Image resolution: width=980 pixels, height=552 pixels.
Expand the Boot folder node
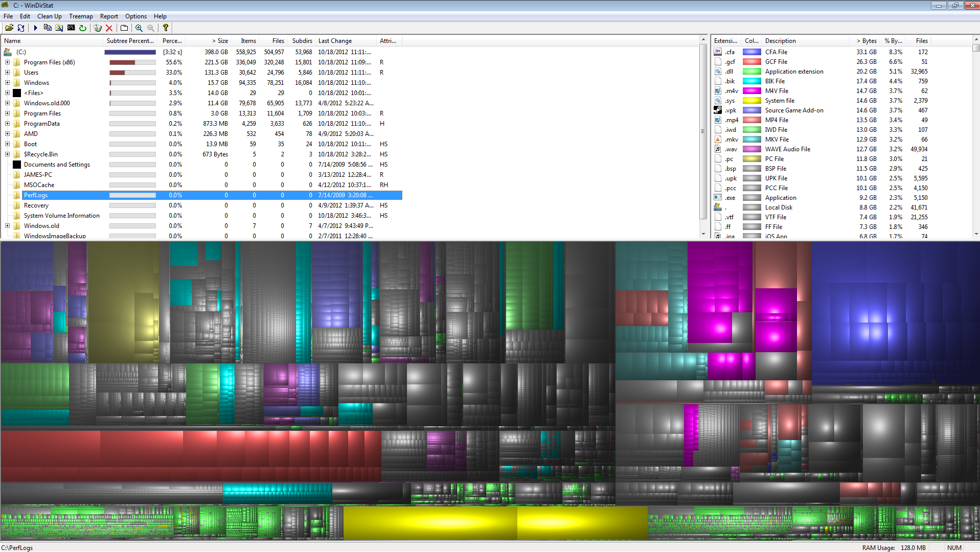pos(8,144)
